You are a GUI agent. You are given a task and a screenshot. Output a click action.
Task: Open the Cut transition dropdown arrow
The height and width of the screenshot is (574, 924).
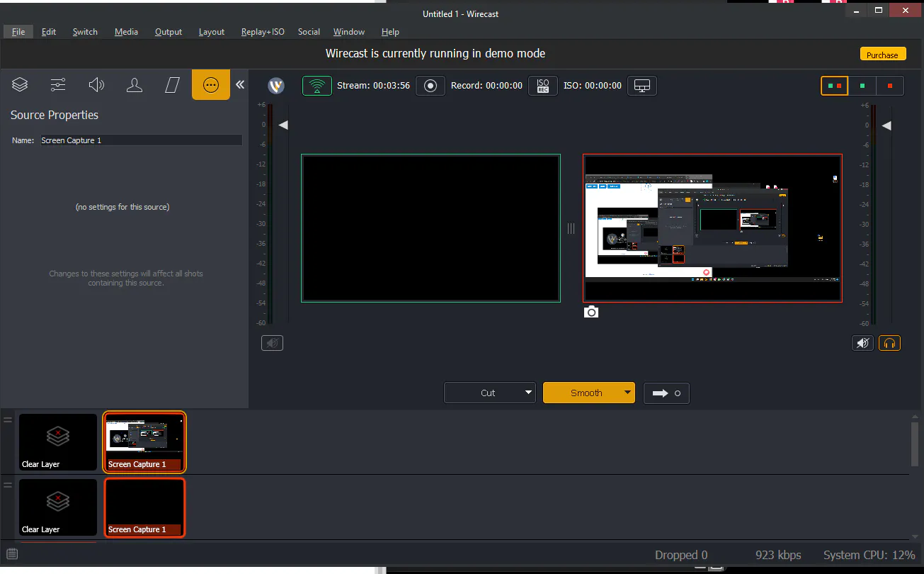pyautogui.click(x=528, y=393)
